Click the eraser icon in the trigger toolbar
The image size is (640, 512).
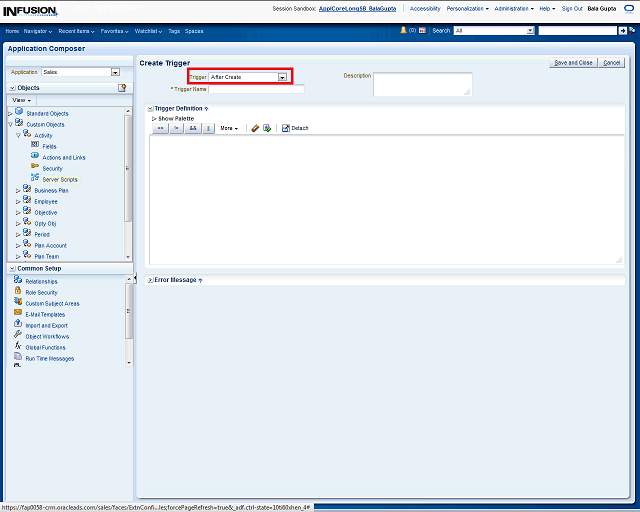pyautogui.click(x=255, y=128)
